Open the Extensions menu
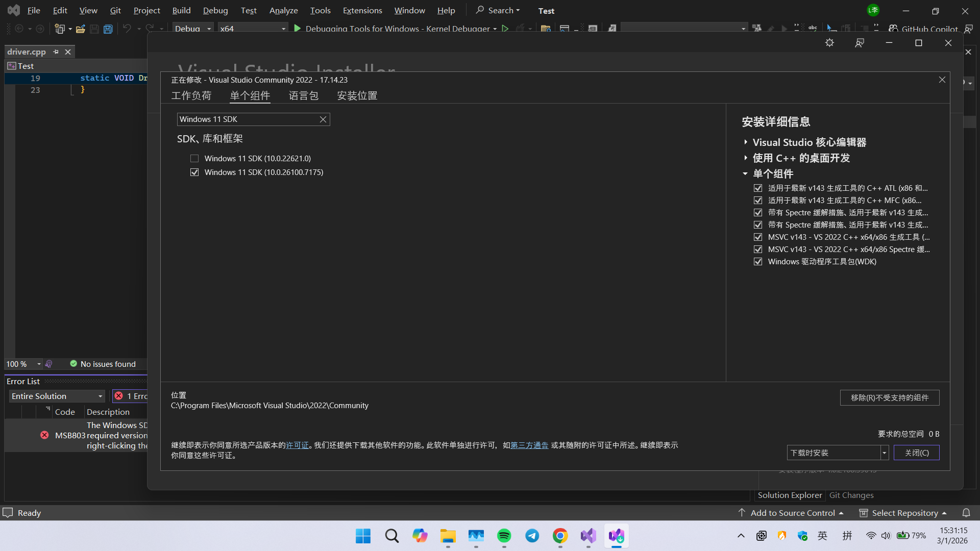Screen dimensions: 980x551 (x=362, y=10)
